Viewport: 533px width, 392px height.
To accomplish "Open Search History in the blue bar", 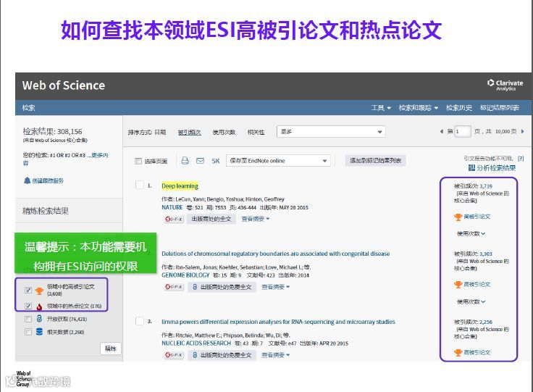I will [x=459, y=108].
